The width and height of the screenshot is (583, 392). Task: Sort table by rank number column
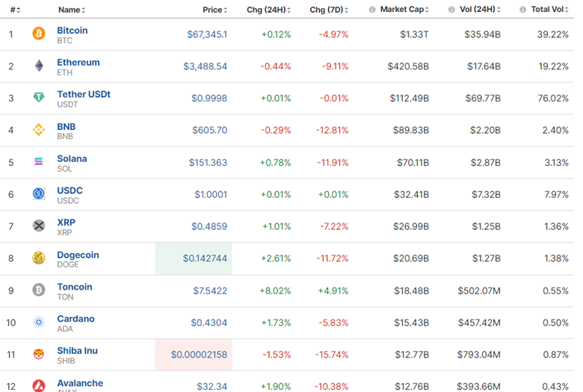point(15,10)
